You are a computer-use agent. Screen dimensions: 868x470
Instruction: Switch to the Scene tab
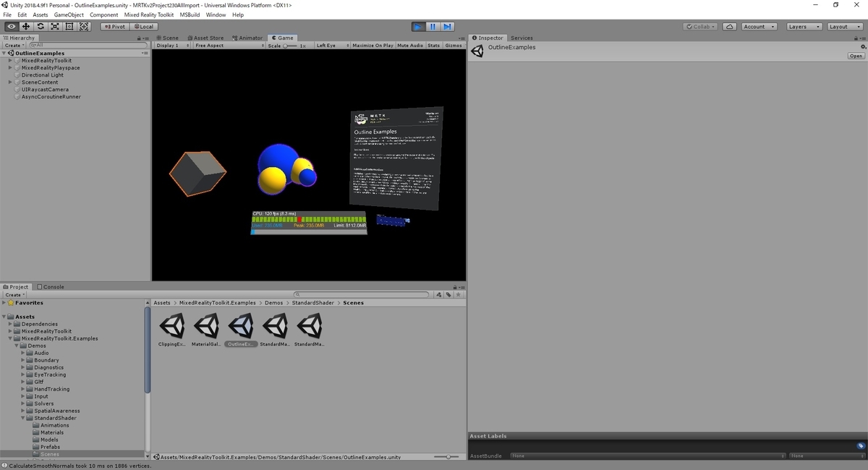[x=168, y=38]
